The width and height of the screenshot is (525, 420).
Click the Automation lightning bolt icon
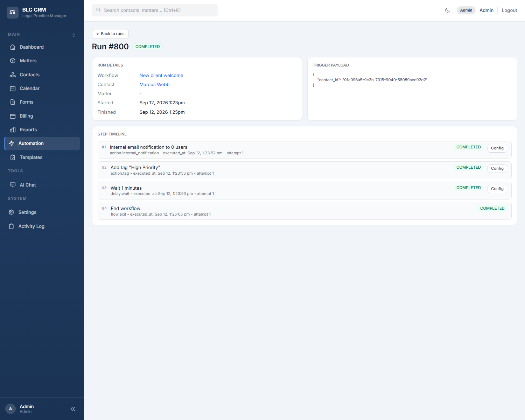pyautogui.click(x=12, y=143)
